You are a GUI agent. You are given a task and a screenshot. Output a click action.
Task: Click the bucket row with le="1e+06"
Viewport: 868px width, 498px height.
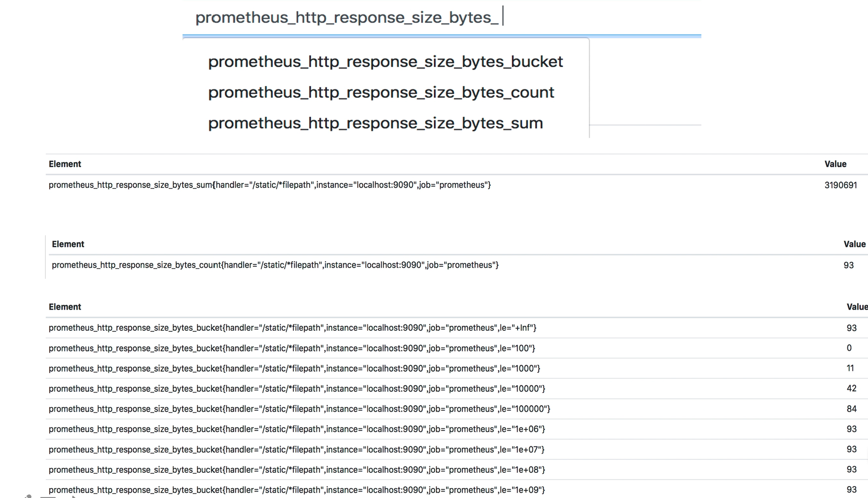click(297, 429)
